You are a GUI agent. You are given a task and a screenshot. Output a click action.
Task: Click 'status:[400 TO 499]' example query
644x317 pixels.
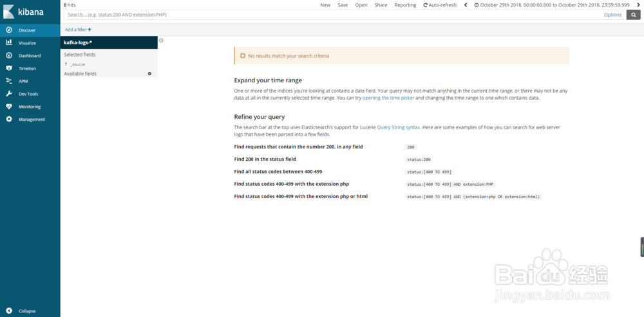(430, 172)
